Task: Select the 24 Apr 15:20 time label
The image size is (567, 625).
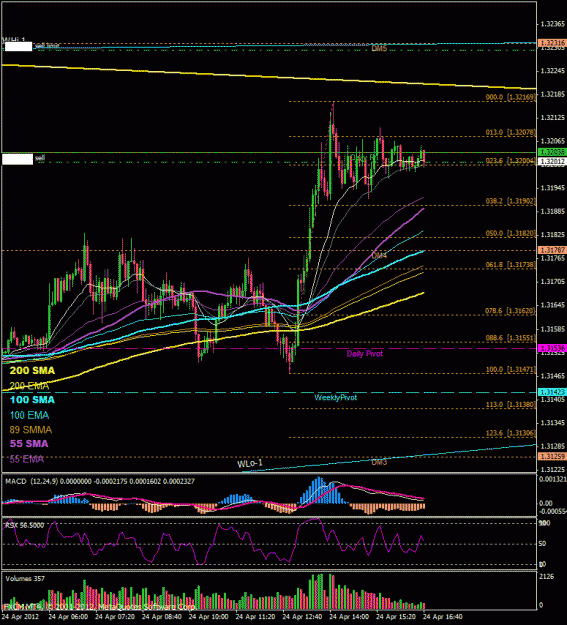Action: pos(396,617)
